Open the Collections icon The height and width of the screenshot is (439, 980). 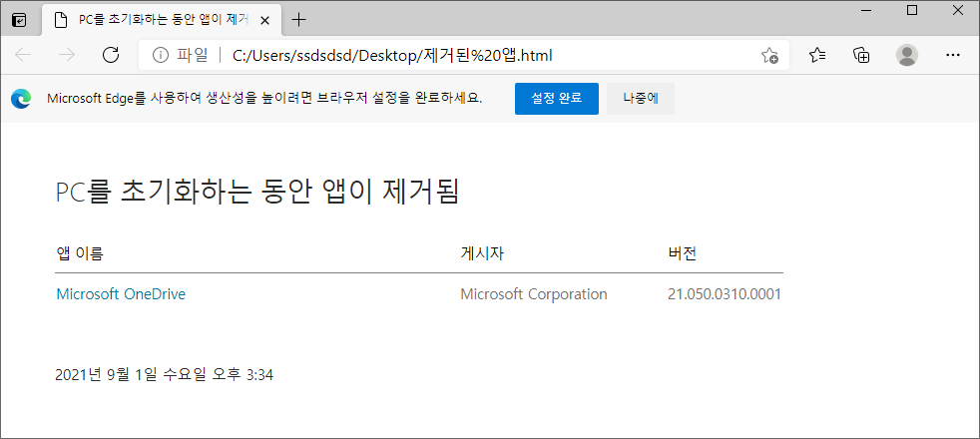click(862, 55)
